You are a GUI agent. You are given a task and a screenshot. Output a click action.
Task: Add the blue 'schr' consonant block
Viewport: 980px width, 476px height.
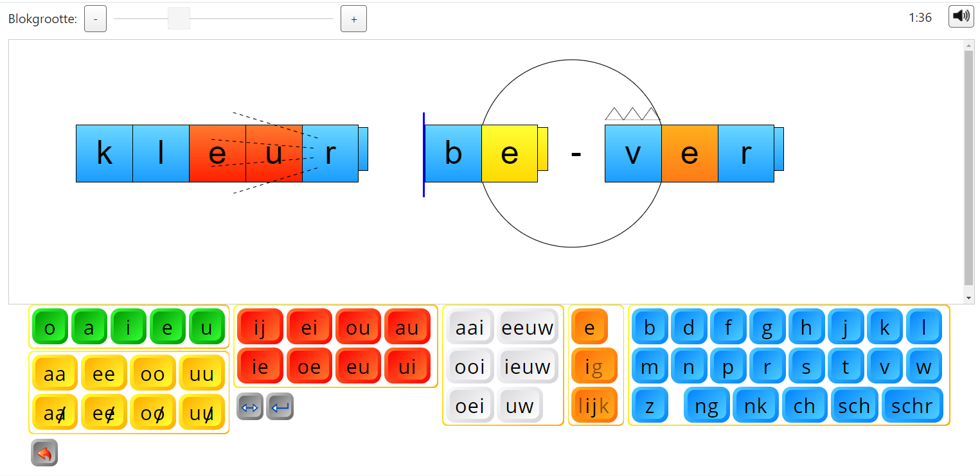coord(912,405)
